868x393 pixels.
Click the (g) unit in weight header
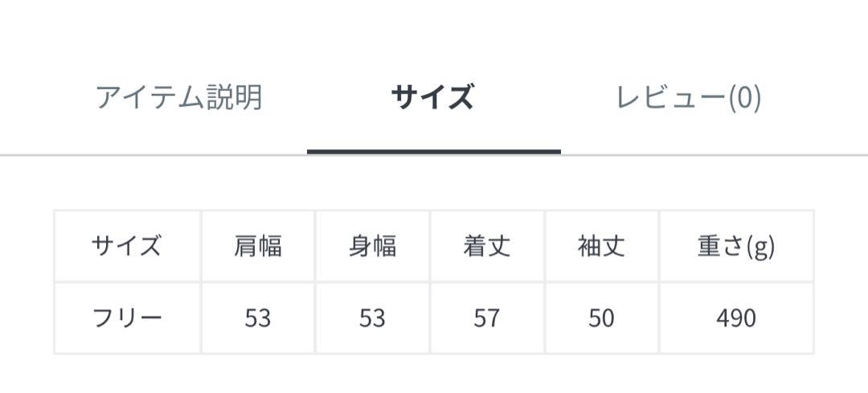[x=760, y=247]
